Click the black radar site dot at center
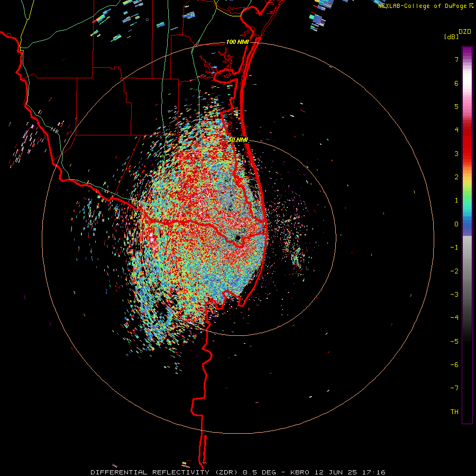Screen dimensions: 476x476 (237, 237)
